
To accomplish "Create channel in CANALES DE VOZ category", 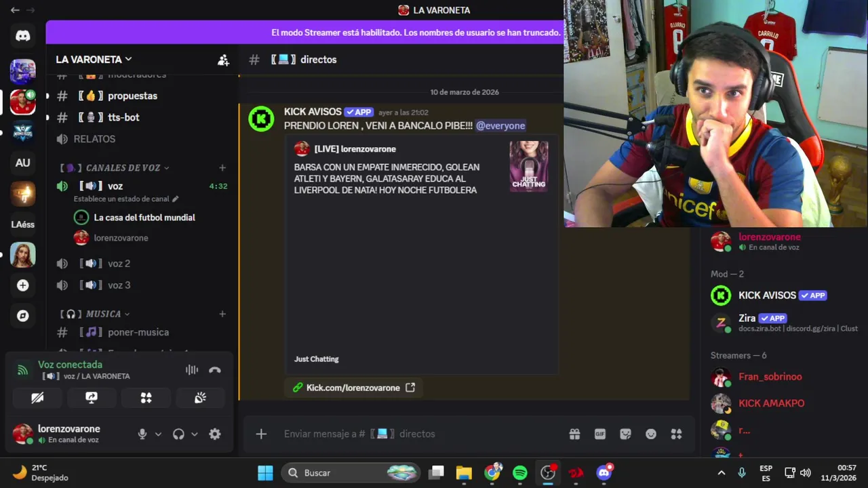I will [x=222, y=167].
